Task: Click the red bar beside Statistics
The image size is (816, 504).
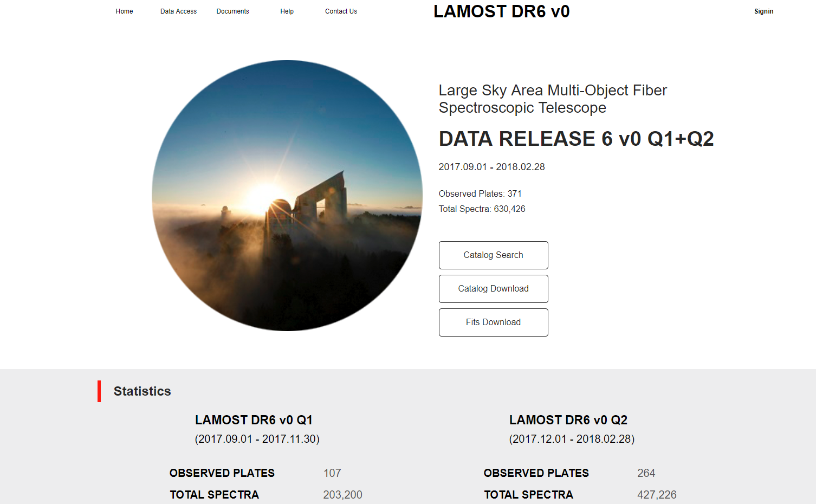Action: [99, 391]
